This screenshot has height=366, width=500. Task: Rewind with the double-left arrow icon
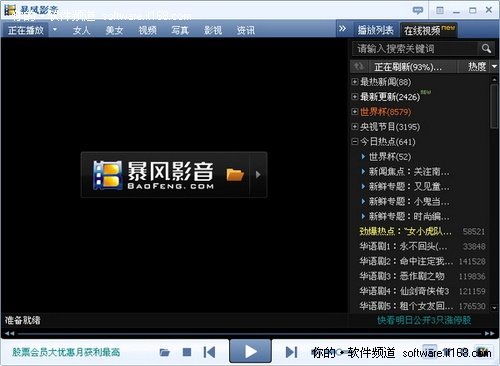coord(10,333)
